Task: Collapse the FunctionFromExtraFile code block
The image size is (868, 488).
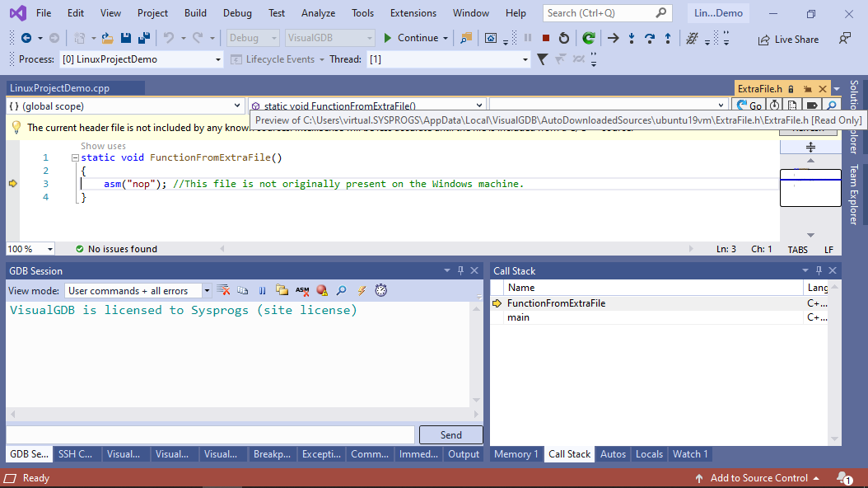Action: coord(75,158)
